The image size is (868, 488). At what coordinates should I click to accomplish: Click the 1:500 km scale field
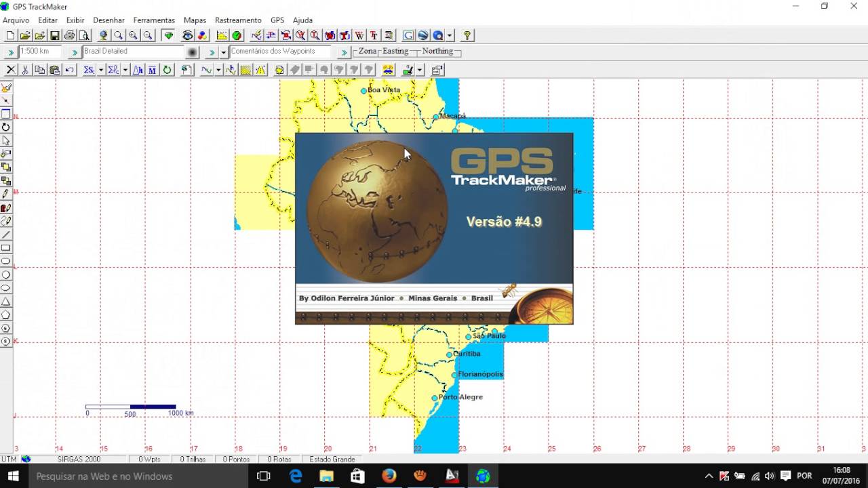tap(41, 52)
